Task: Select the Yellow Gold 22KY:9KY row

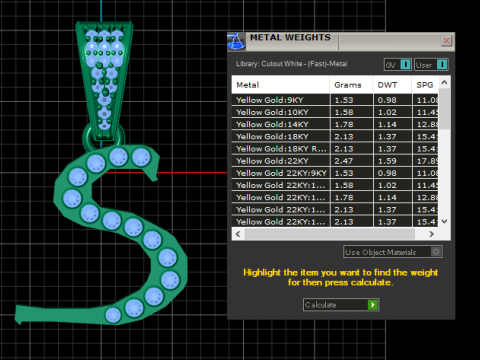Action: click(335, 173)
